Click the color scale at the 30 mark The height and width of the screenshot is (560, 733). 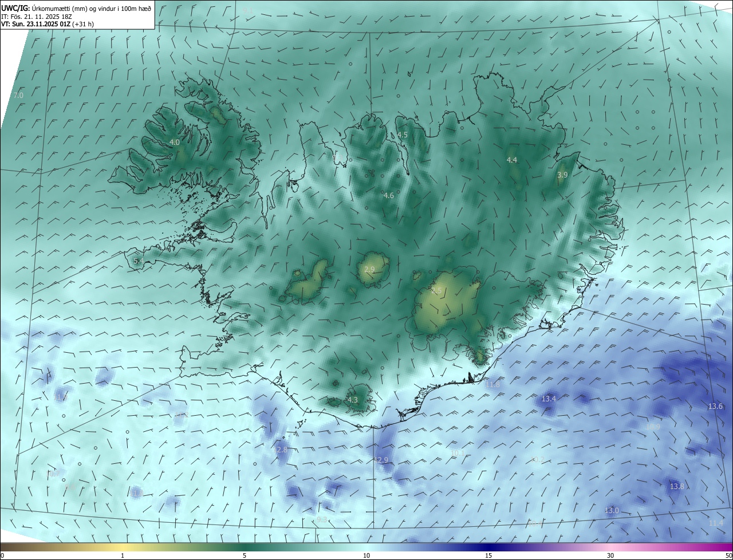coord(610,555)
